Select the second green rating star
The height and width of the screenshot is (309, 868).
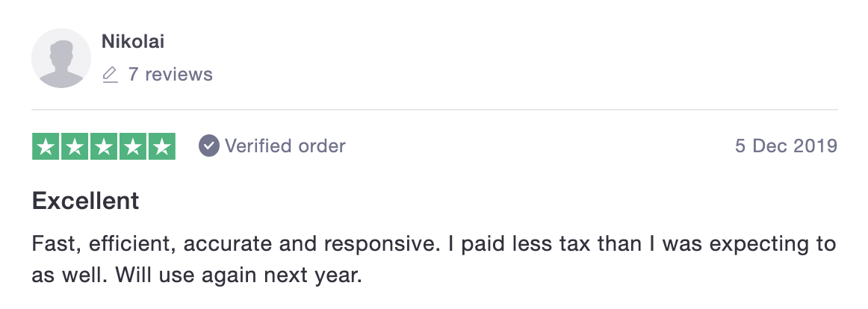75,146
